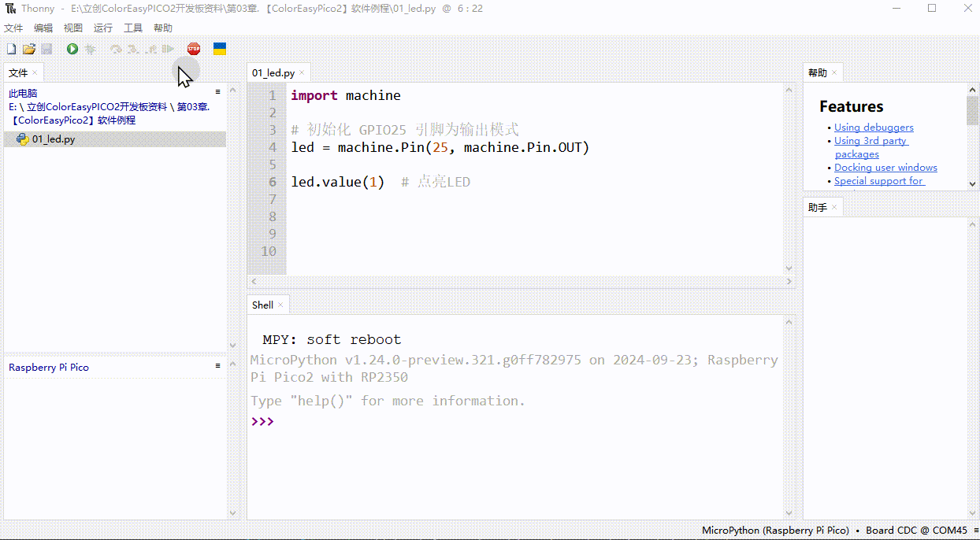Click the 立创ColorEasyPICO2开发板资料 path segment
Image resolution: width=980 pixels, height=540 pixels.
(97, 107)
